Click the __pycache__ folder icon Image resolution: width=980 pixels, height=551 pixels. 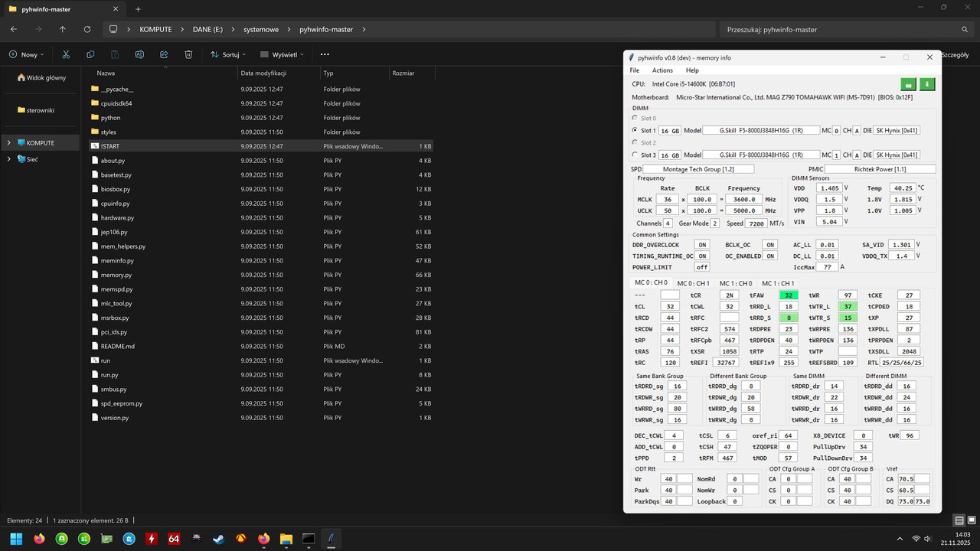pos(95,89)
